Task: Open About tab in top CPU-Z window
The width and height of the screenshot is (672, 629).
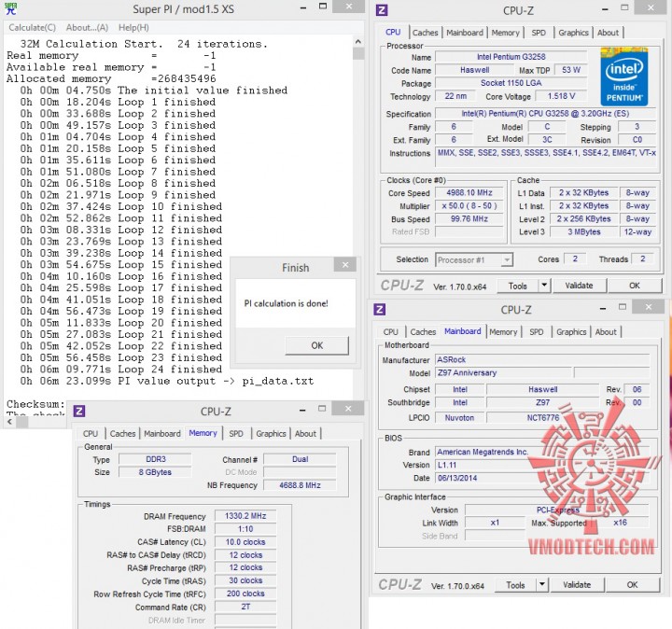Action: pyautogui.click(x=608, y=33)
